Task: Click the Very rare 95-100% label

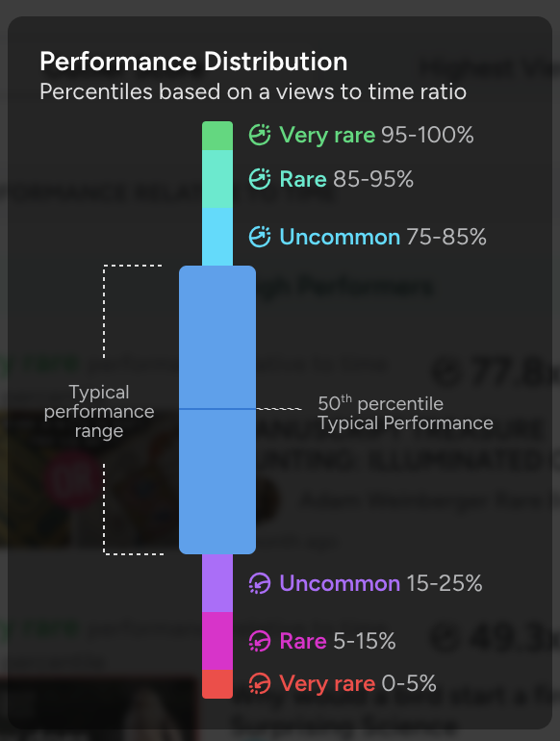Action: 376,135
